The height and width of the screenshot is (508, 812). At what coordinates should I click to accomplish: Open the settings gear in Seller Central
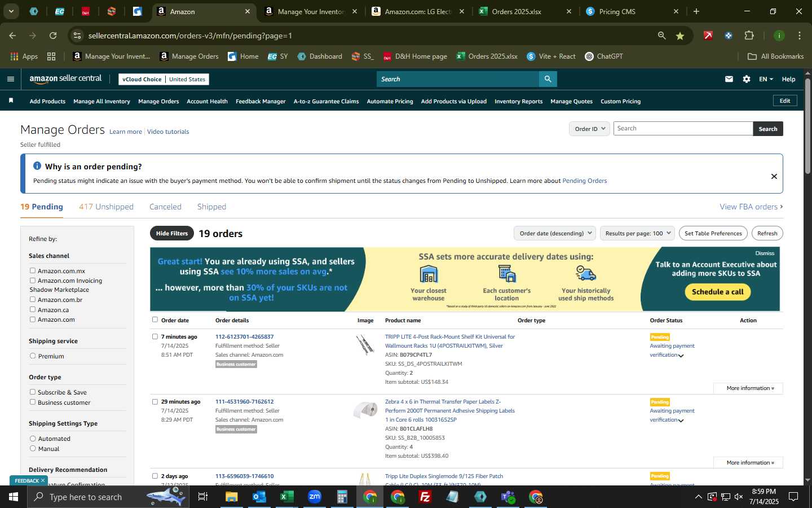click(x=747, y=79)
